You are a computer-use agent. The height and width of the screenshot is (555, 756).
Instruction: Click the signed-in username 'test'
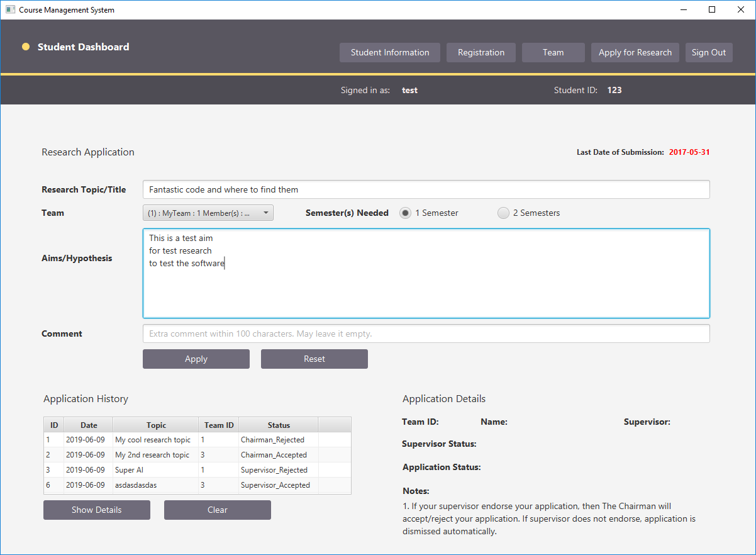(x=409, y=90)
